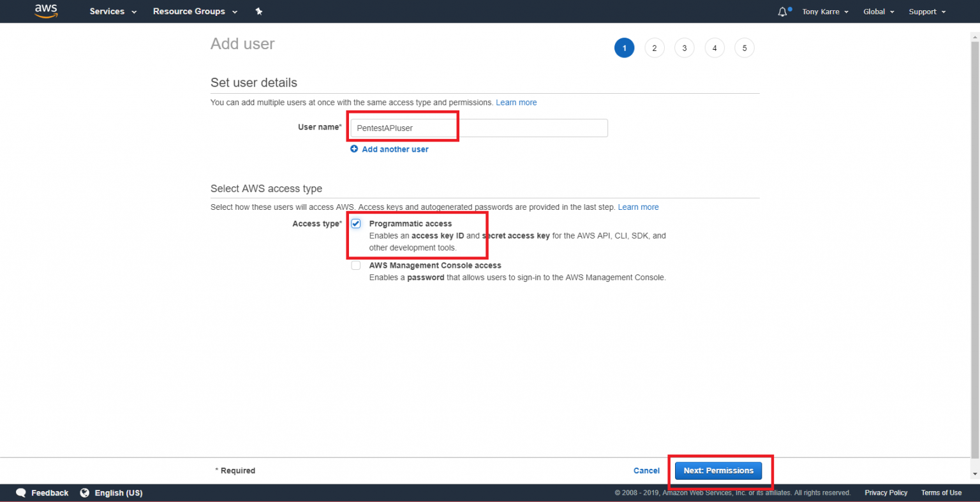Enable AWS Management Console access checkbox
980x502 pixels.
356,265
